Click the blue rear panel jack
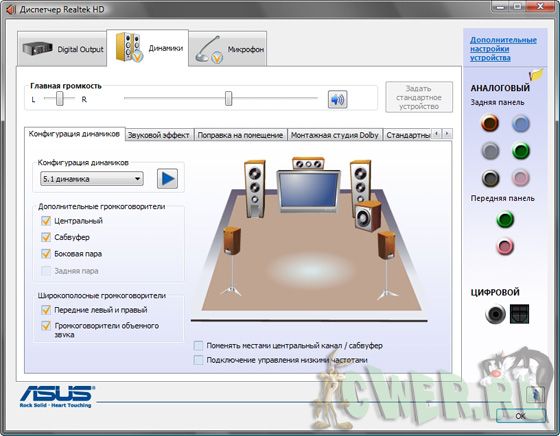Viewport: 560px width, 436px height. click(x=521, y=124)
